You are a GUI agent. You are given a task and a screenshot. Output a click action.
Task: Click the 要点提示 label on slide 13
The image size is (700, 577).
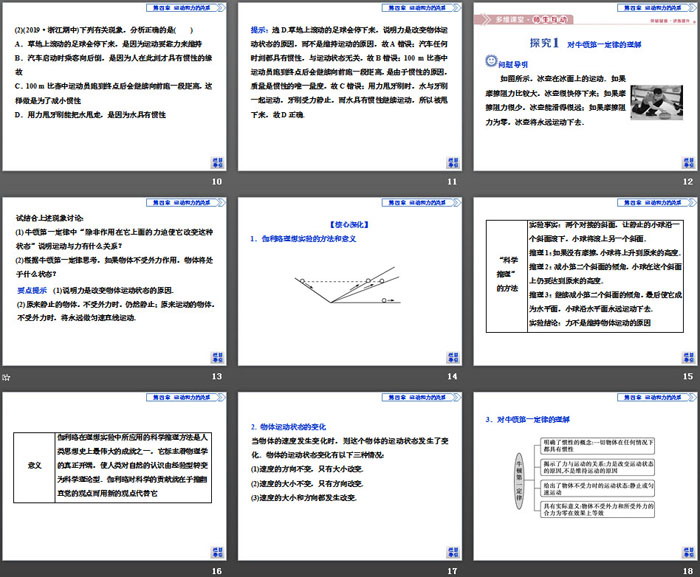coord(32,290)
